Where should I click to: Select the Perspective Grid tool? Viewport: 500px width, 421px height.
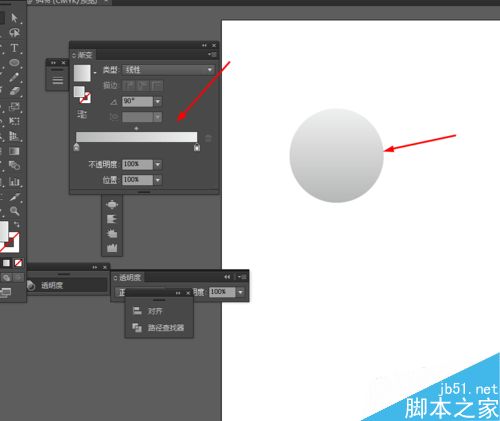(14, 136)
